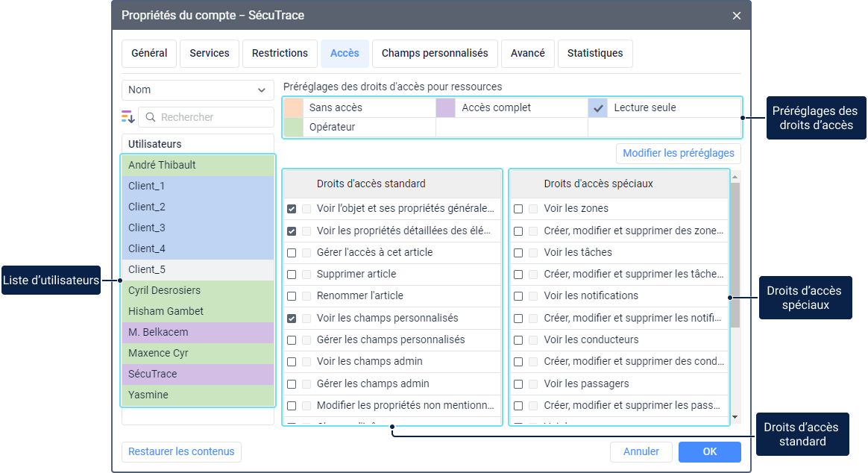Click the sort order icon beside search
Viewport: 868px width, 473px height.
[x=128, y=117]
